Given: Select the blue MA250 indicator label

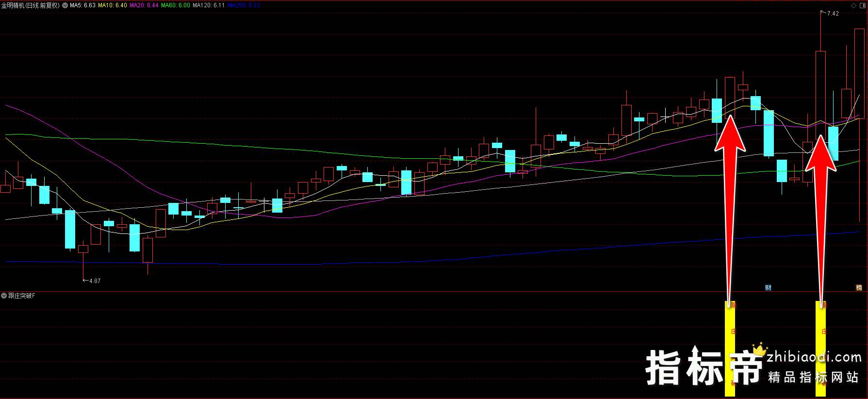Looking at the screenshot, I should coord(244,5).
